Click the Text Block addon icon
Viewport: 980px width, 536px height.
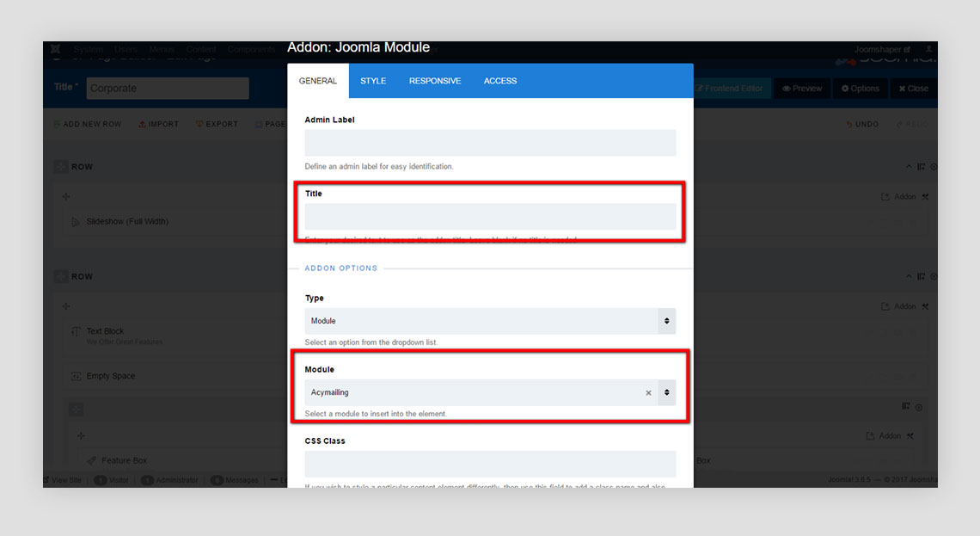click(x=76, y=331)
